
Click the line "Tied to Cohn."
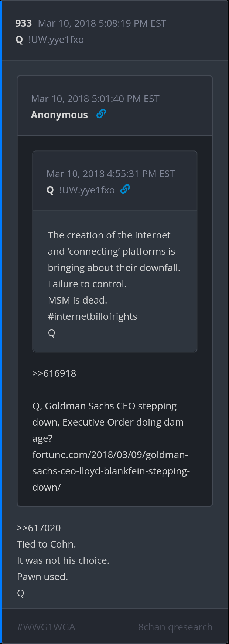point(47,544)
